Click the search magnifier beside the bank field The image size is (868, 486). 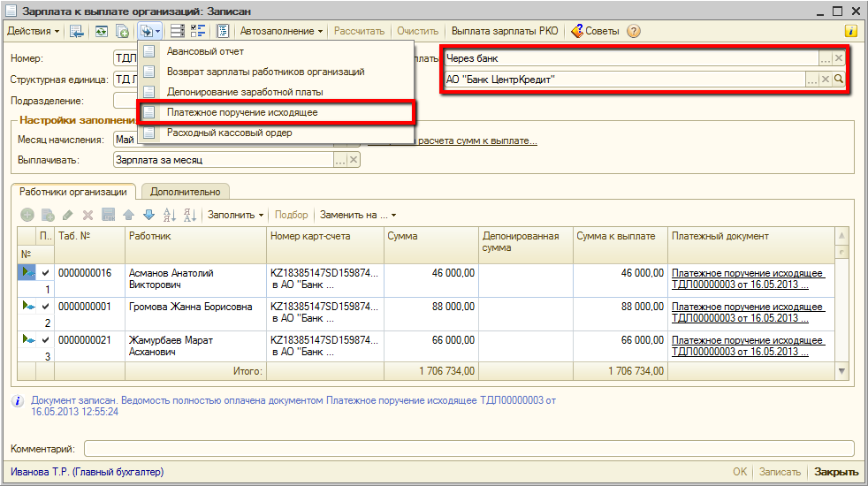point(839,80)
